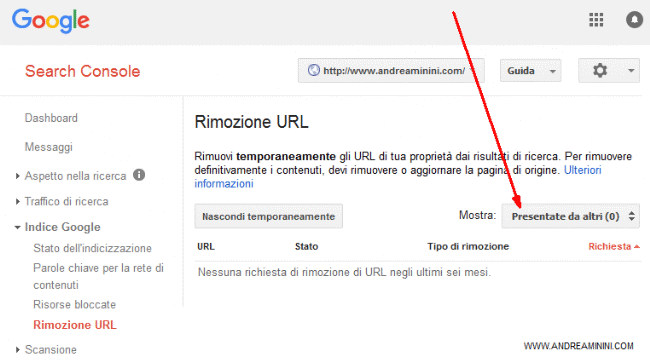The height and width of the screenshot is (362, 650).
Task: Open the Guida dropdown
Action: tap(531, 70)
